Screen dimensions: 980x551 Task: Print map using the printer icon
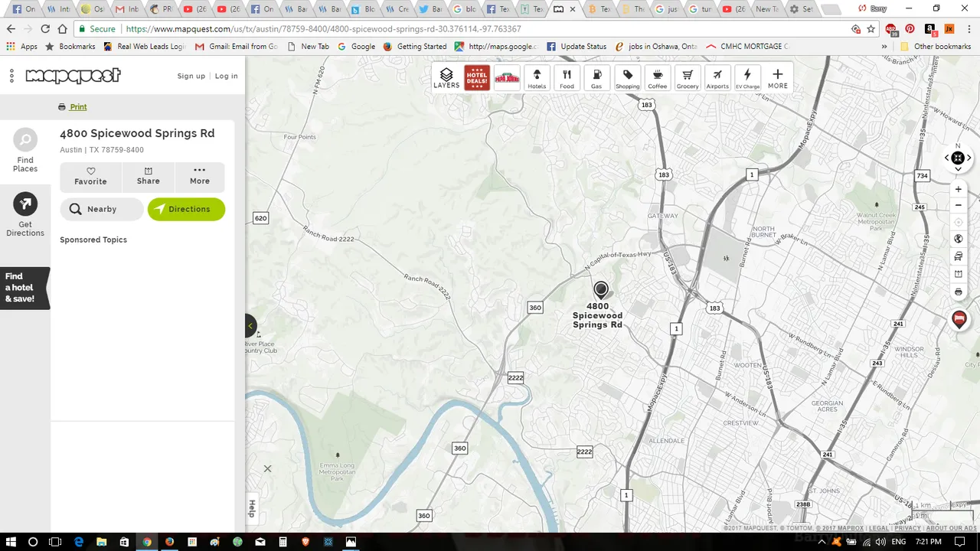click(x=958, y=292)
